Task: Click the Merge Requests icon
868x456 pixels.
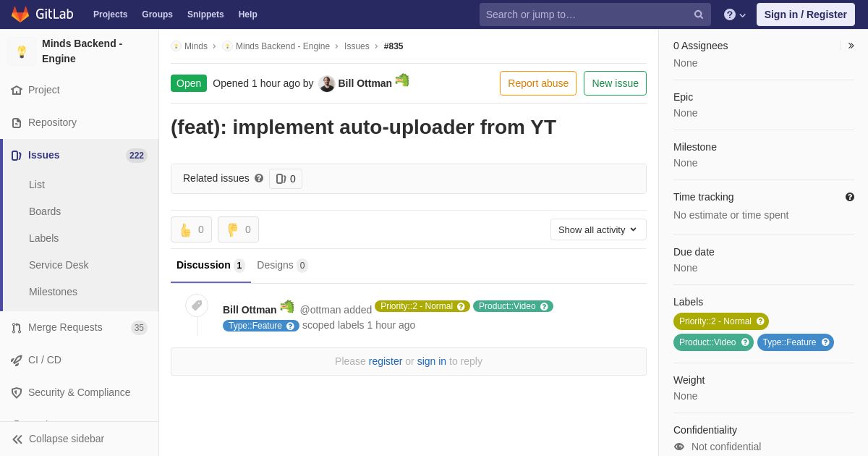Action: (x=17, y=327)
